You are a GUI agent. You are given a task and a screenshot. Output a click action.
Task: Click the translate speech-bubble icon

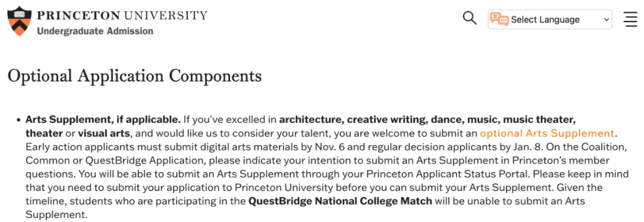pos(500,19)
